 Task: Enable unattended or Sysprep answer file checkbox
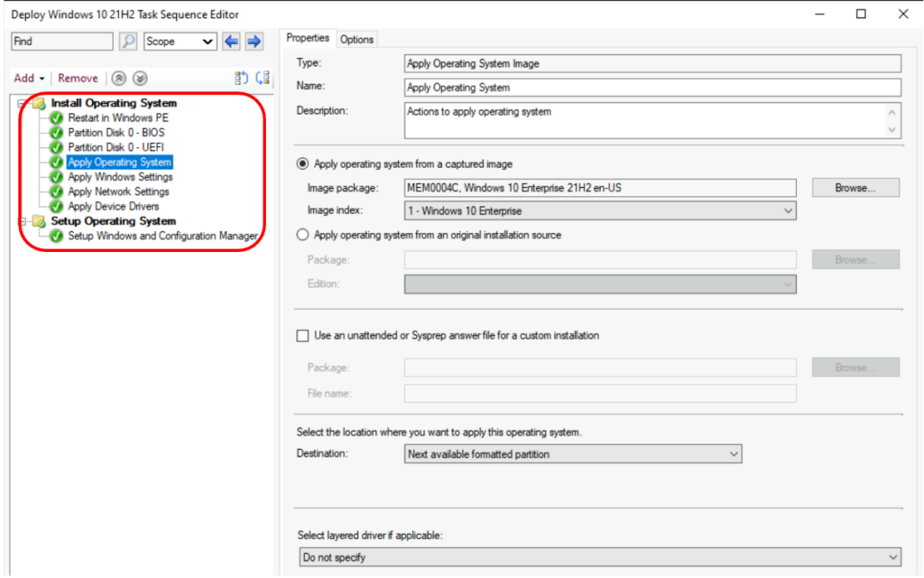(302, 336)
